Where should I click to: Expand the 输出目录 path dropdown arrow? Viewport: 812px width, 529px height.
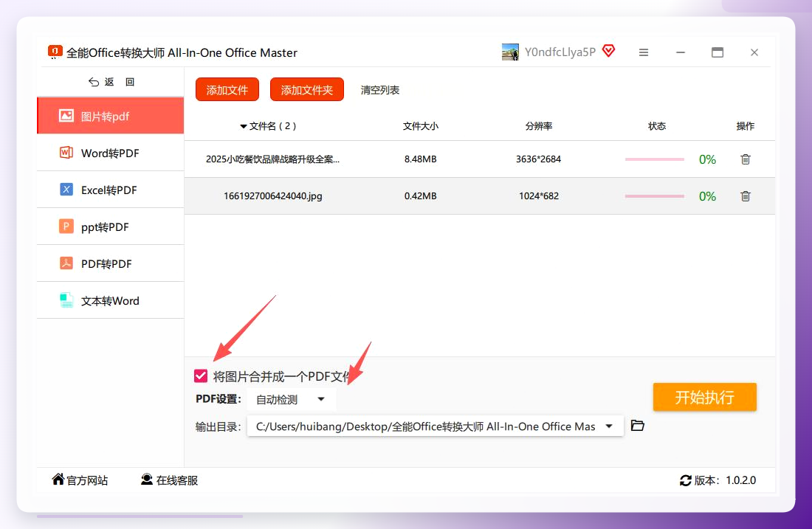(x=609, y=426)
